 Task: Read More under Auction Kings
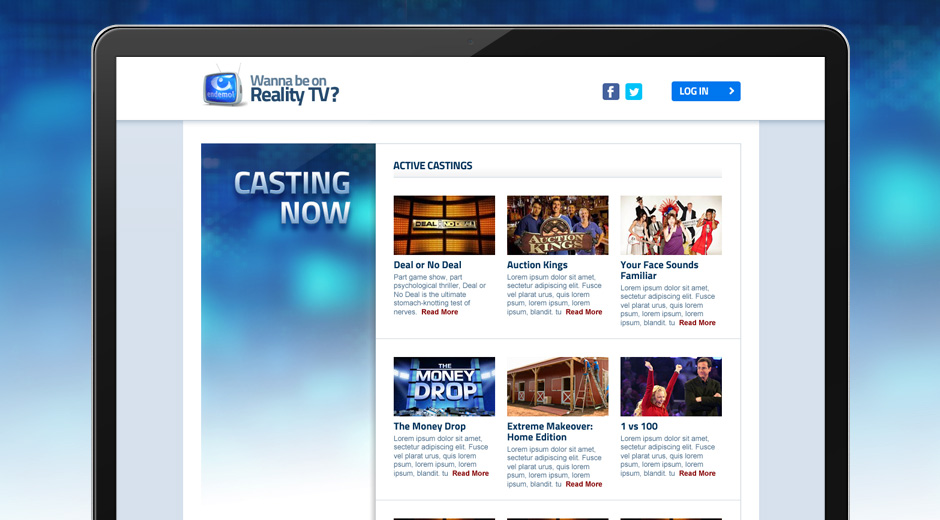[584, 312]
